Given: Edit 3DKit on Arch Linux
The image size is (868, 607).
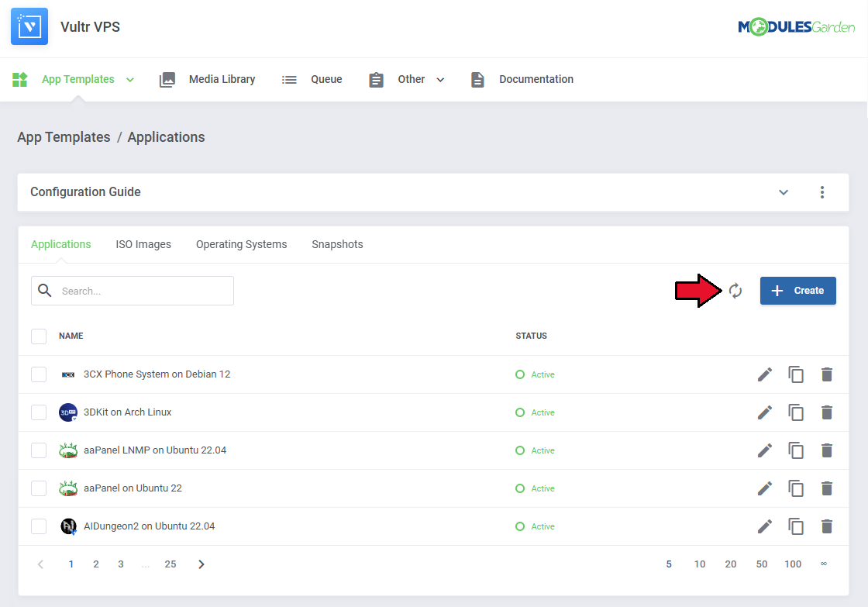Looking at the screenshot, I should click(764, 412).
